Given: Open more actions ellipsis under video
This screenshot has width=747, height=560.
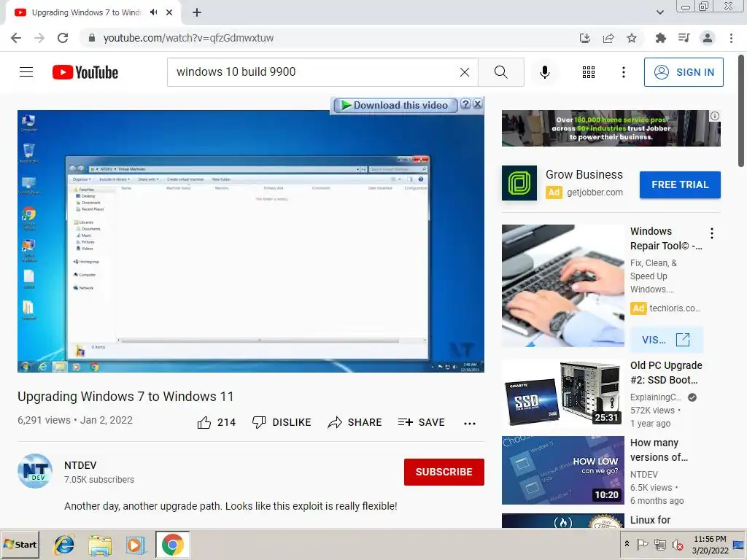Looking at the screenshot, I should coord(470,424).
